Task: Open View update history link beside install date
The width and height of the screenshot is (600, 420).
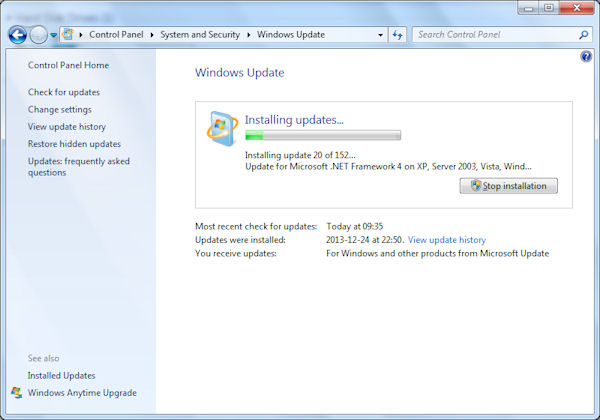Action: 447,240
